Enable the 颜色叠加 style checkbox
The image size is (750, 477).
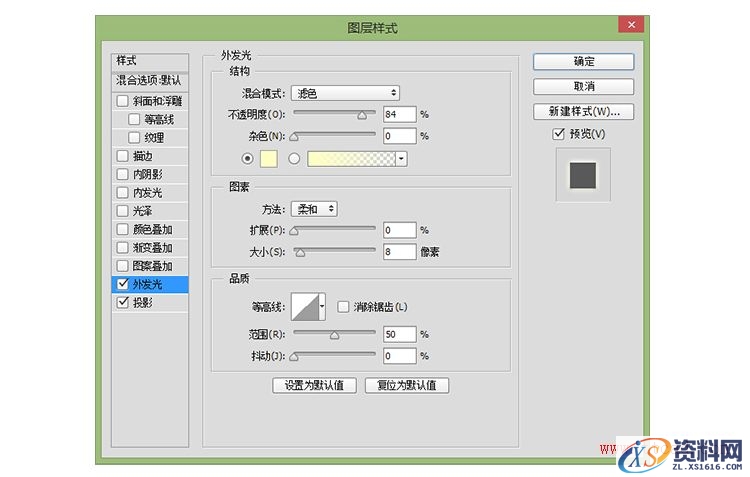point(122,229)
